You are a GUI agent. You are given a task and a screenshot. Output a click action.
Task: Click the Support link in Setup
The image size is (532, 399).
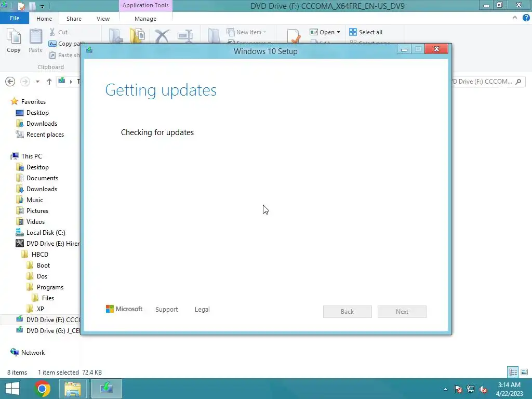coord(167,310)
